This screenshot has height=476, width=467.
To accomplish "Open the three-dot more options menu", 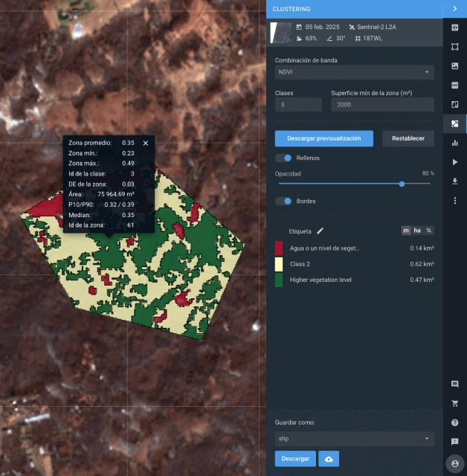I will 454,201.
